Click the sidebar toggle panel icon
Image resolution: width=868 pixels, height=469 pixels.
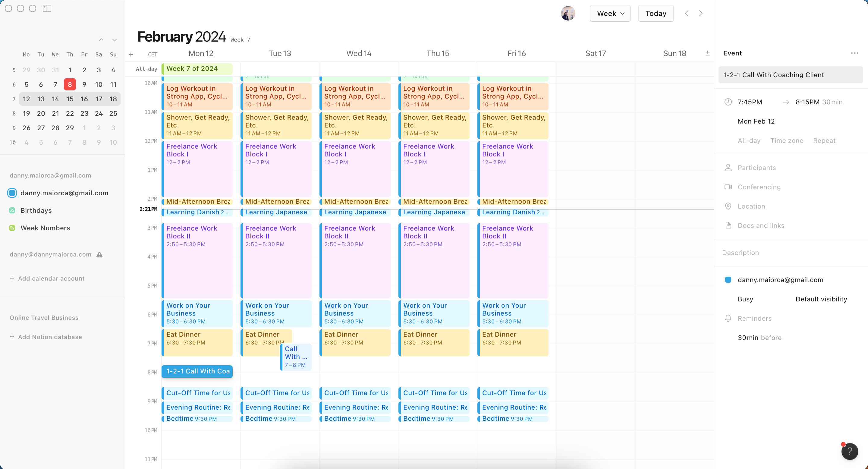pyautogui.click(x=47, y=8)
